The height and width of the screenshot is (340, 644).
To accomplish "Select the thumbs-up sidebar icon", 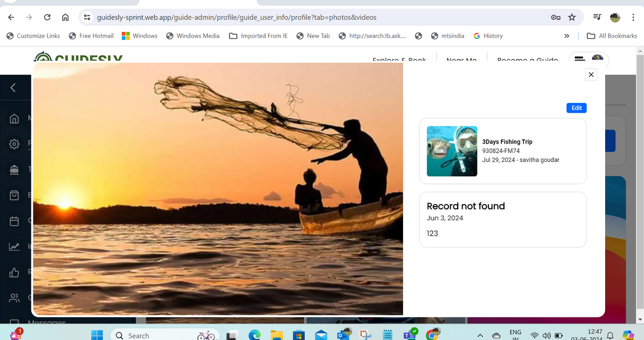I will 15,273.
